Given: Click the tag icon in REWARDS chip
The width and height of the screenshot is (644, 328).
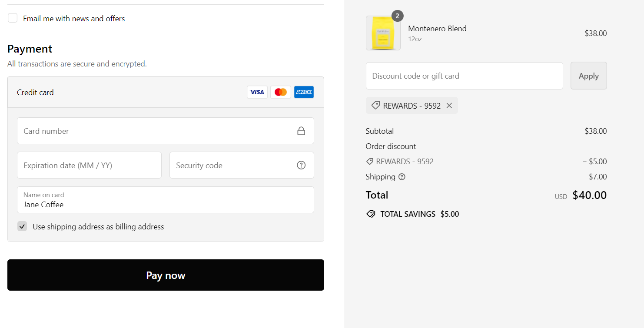Looking at the screenshot, I should pos(375,106).
